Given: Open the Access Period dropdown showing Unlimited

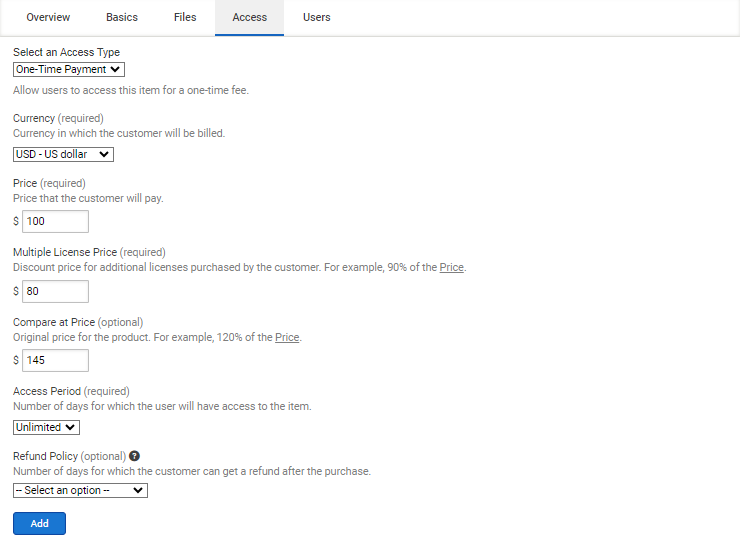Looking at the screenshot, I should click(x=46, y=427).
